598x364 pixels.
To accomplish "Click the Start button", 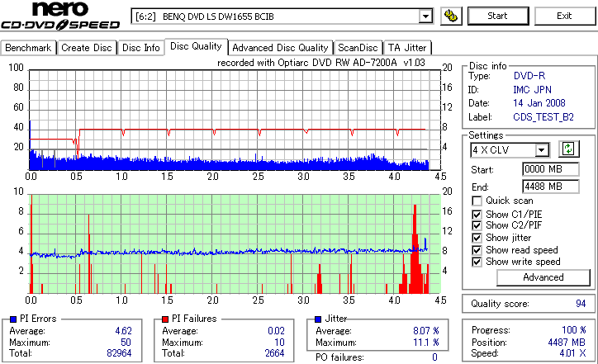I will click(x=498, y=16).
